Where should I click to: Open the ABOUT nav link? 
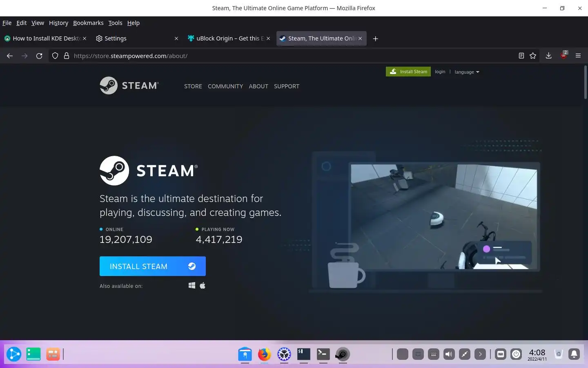tap(258, 86)
